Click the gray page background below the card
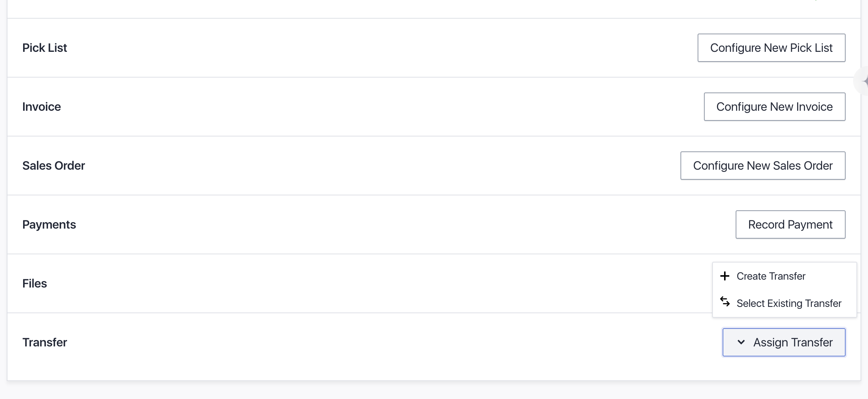The width and height of the screenshot is (868, 399). click(x=434, y=390)
